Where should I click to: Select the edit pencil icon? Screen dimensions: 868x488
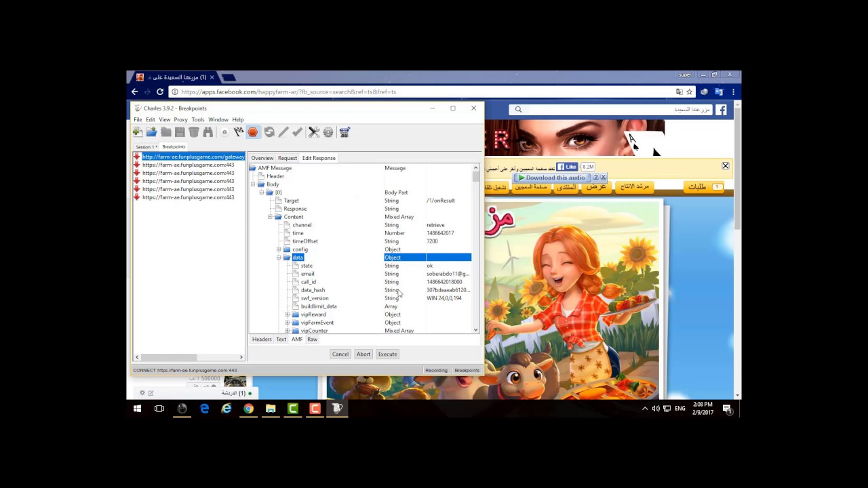[x=283, y=132]
